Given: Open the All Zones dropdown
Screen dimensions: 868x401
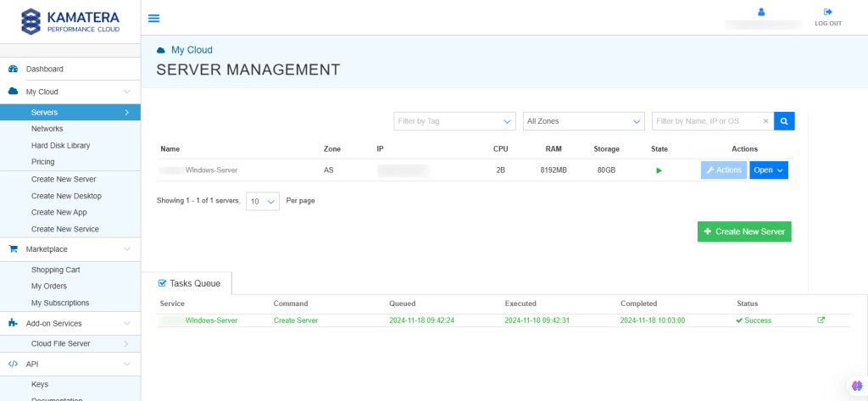Looking at the screenshot, I should (x=583, y=121).
